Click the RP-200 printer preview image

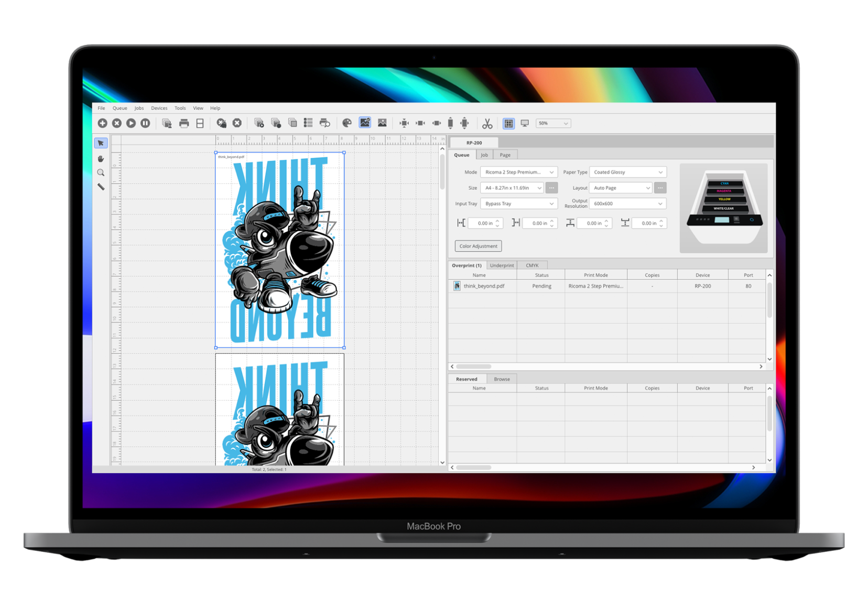tap(724, 208)
